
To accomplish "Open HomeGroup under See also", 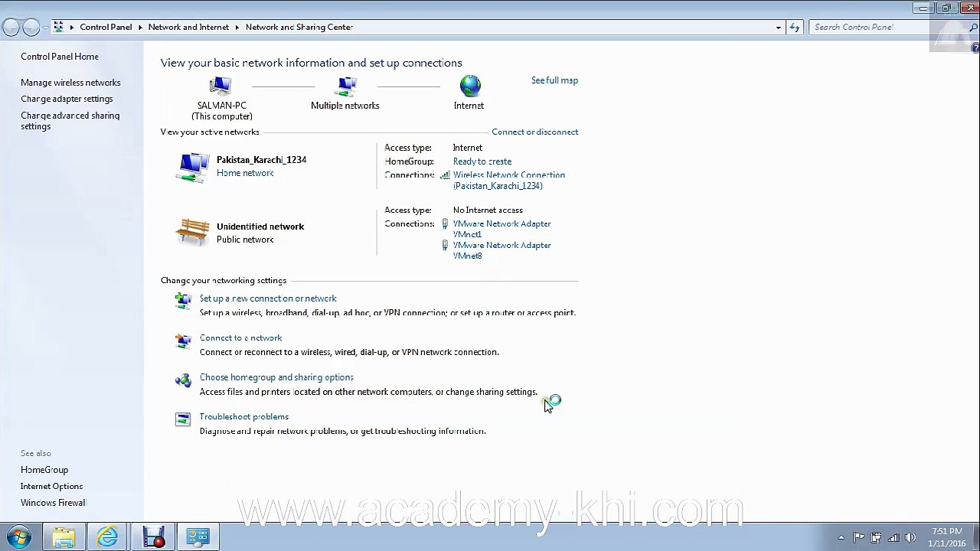I will [x=44, y=470].
